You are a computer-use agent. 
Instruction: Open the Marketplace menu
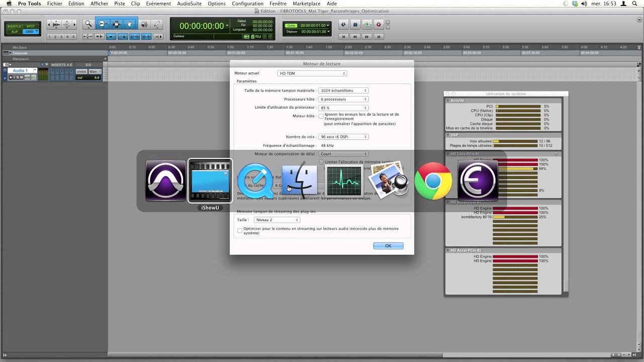(306, 4)
